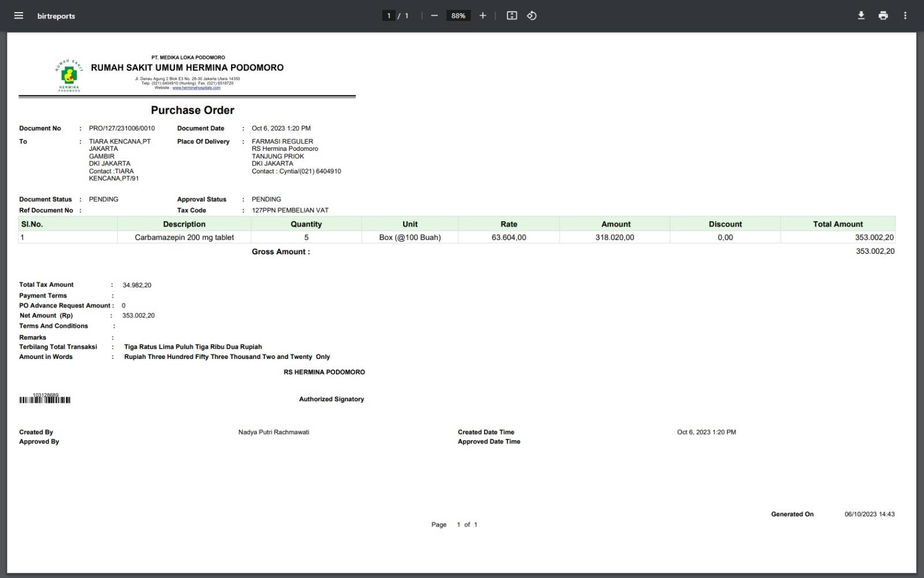This screenshot has height=578, width=924.
Task: Click the generated timestamp 06/10/2023 14:43
Action: click(870, 514)
